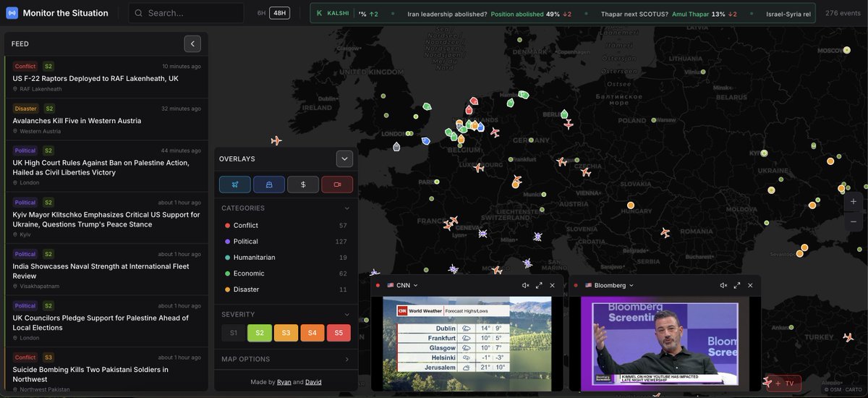Screen dimensions: 868x398
Task: Open UK Councilors Pledge Support story
Action: point(106,322)
